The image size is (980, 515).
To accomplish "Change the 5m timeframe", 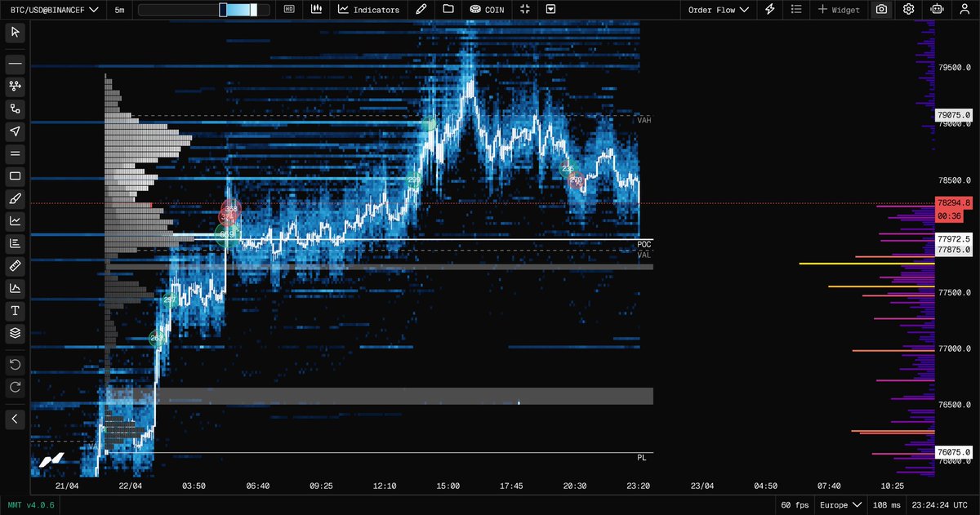I will pos(120,10).
